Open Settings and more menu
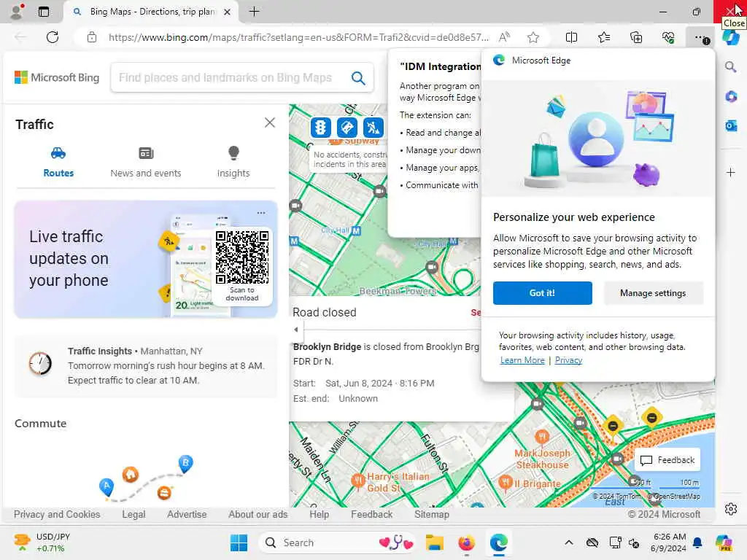 (701, 37)
